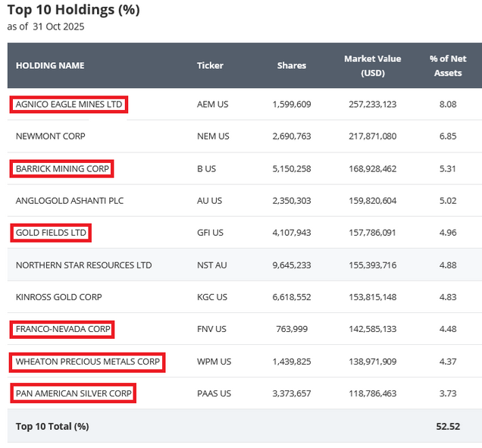Click the Market Value (USD) column header
The height and width of the screenshot is (448, 482).
pos(372,65)
